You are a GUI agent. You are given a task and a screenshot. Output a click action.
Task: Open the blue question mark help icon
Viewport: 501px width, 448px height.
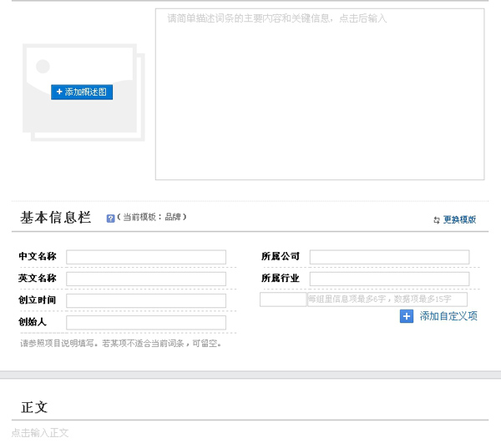point(110,219)
